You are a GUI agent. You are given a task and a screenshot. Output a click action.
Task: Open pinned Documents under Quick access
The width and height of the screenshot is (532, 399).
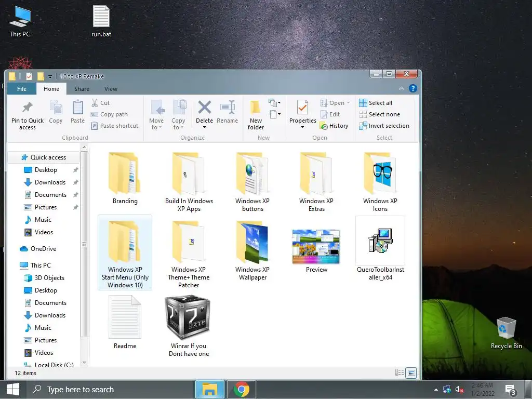50,195
